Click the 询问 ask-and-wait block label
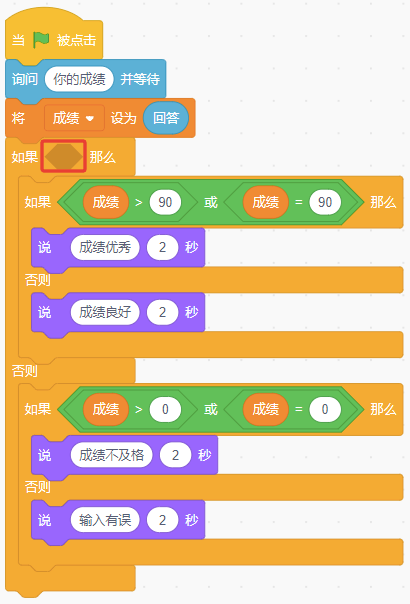 25,79
